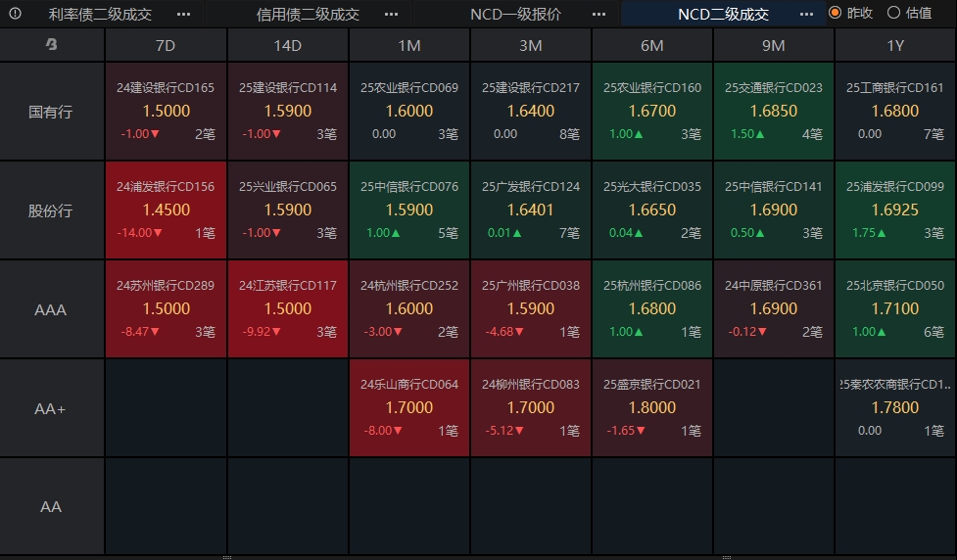Open the 25盛京银行CD021 cell
This screenshot has height=560, width=957.
651,407
